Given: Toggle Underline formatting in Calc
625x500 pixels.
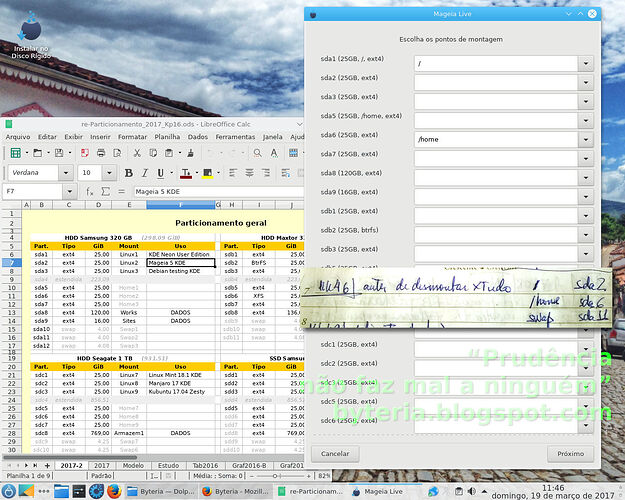Looking at the screenshot, I should 161,173.
